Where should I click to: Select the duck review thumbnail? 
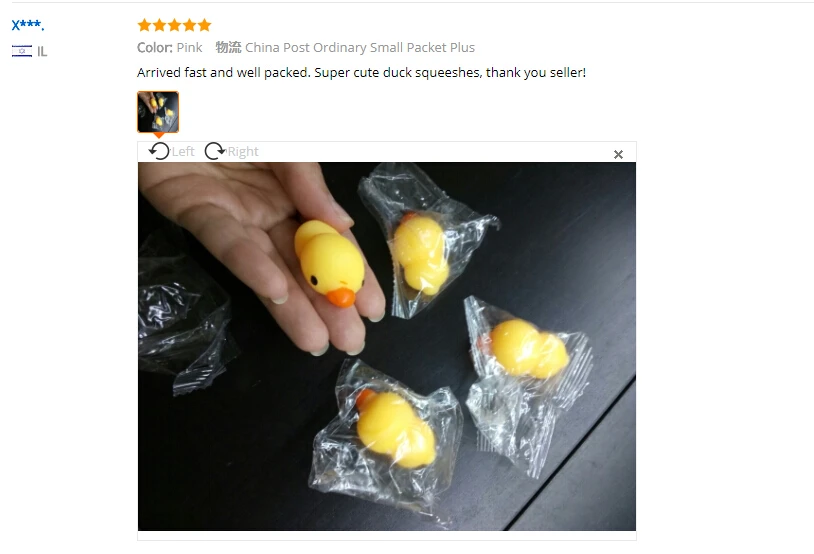(158, 112)
